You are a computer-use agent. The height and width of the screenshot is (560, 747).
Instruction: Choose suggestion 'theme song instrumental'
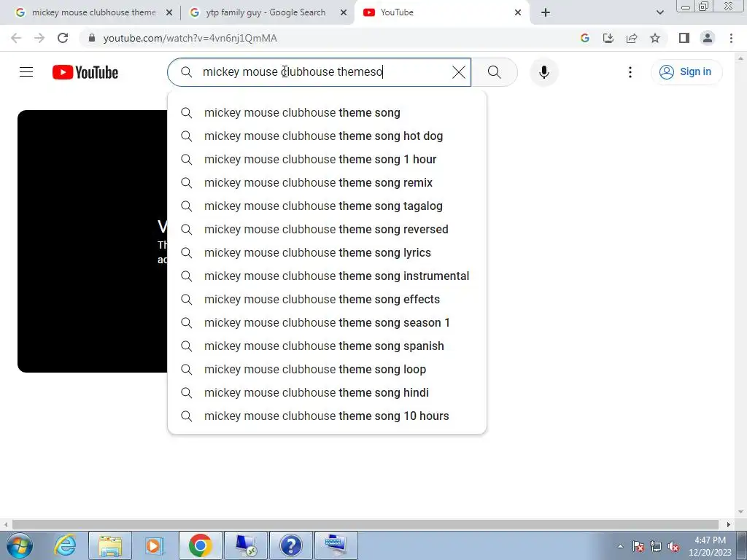point(327,276)
